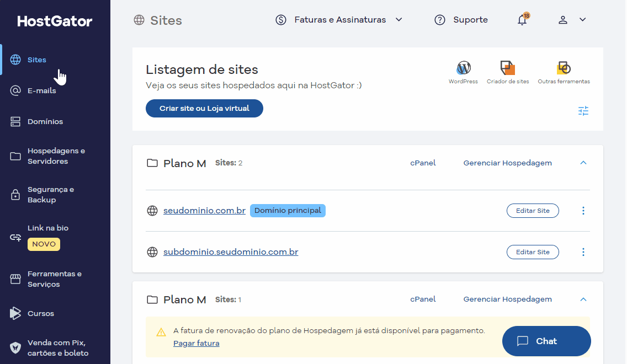Open Venda com Pix, cartões e boleto

[x=58, y=347]
